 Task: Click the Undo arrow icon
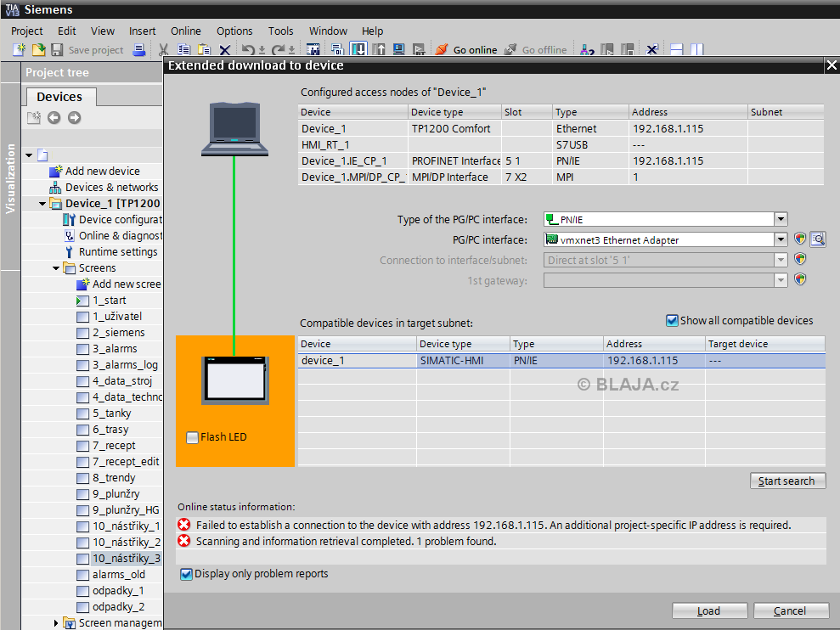[248, 50]
